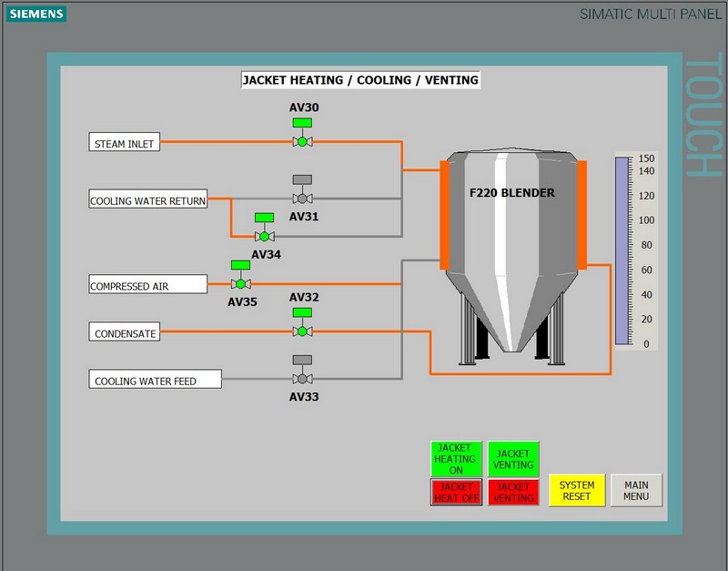Turn off jacket heat with red button
728x571 pixels.
pyautogui.click(x=457, y=492)
